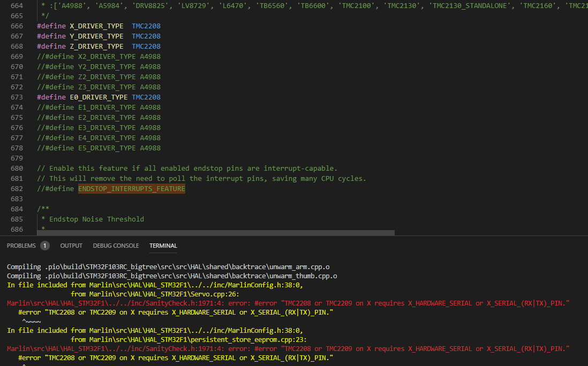Click the E0_DRIVER_TYPE identifier
This screenshot has height=366, width=588.
99,97
